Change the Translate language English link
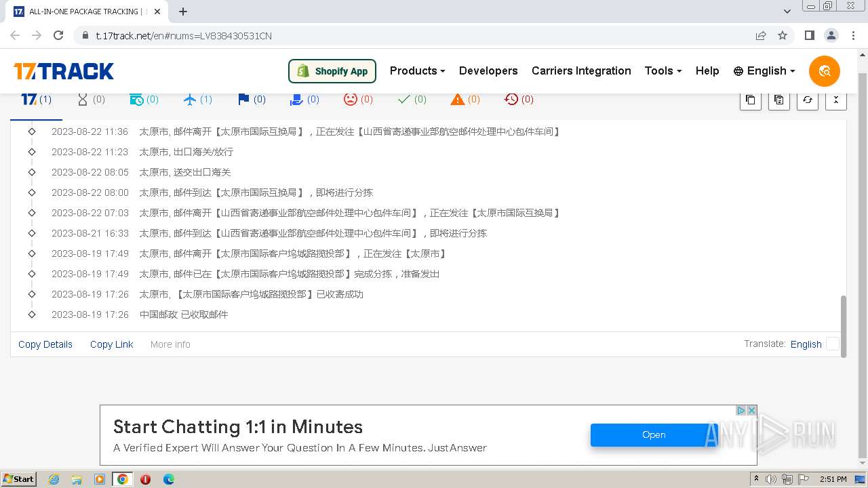 coord(806,344)
